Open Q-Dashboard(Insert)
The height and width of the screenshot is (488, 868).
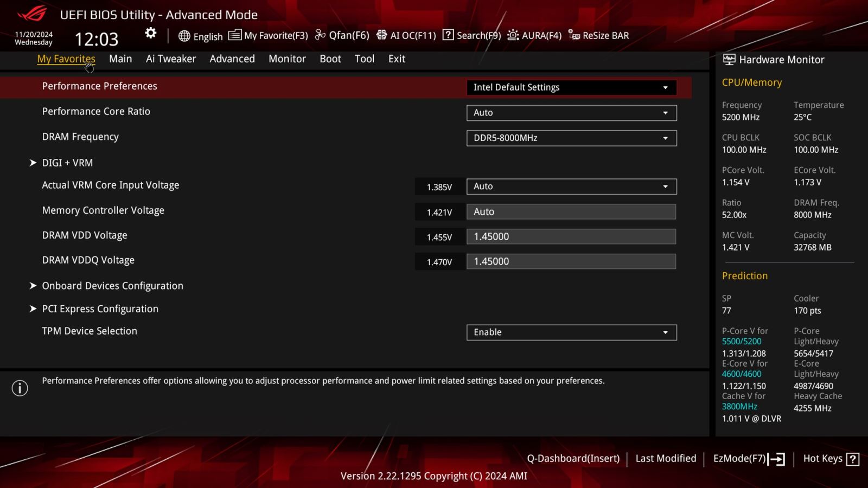tap(573, 459)
